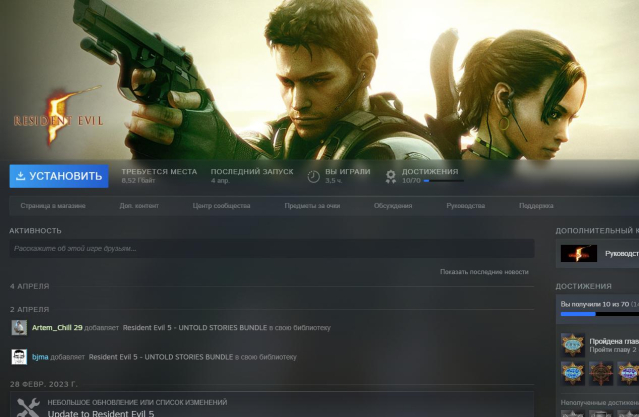Open the Доп. контент tab

pyautogui.click(x=139, y=206)
